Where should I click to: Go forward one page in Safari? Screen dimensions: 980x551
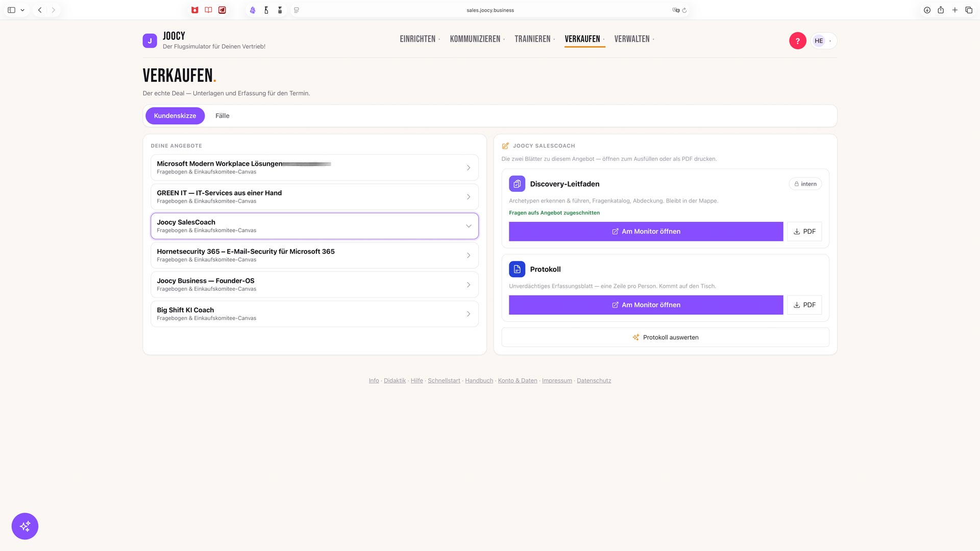point(53,10)
